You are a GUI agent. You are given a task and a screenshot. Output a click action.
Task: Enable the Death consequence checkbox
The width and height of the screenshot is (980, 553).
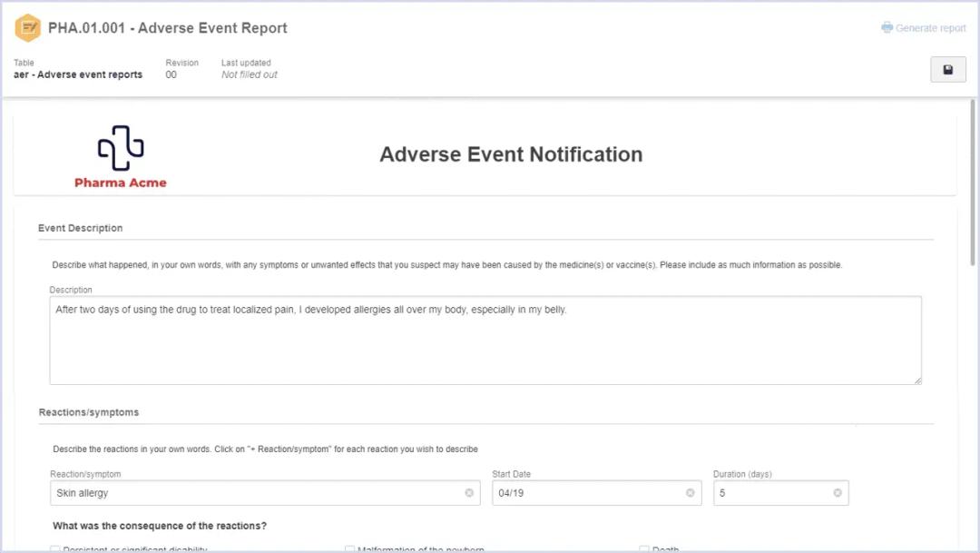644,549
